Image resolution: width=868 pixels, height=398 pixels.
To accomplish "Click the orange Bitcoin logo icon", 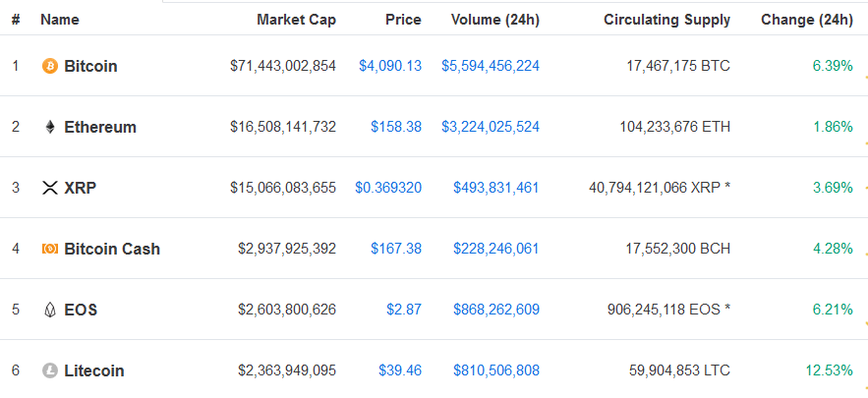I will (x=50, y=67).
